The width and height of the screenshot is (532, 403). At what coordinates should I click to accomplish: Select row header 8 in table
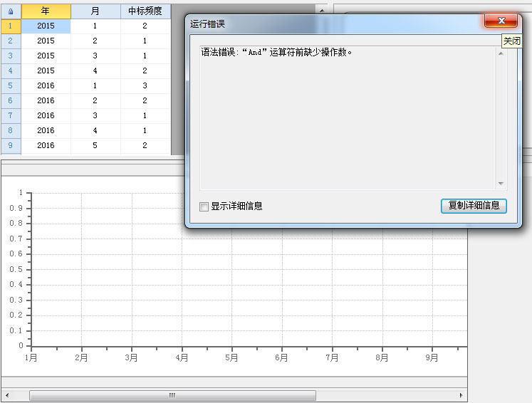pos(11,130)
